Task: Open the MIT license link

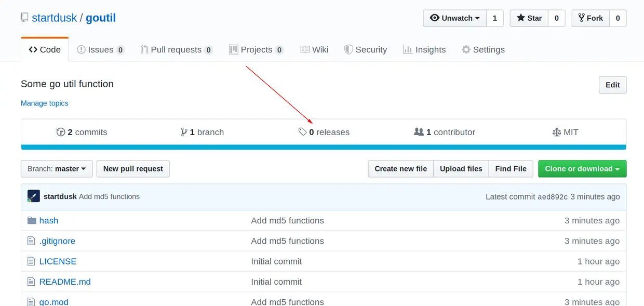Action: (x=566, y=132)
